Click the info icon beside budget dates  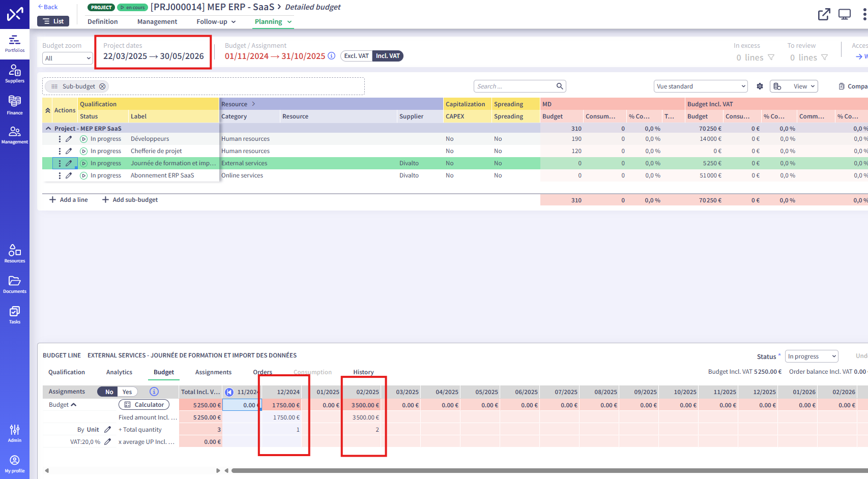click(x=331, y=56)
